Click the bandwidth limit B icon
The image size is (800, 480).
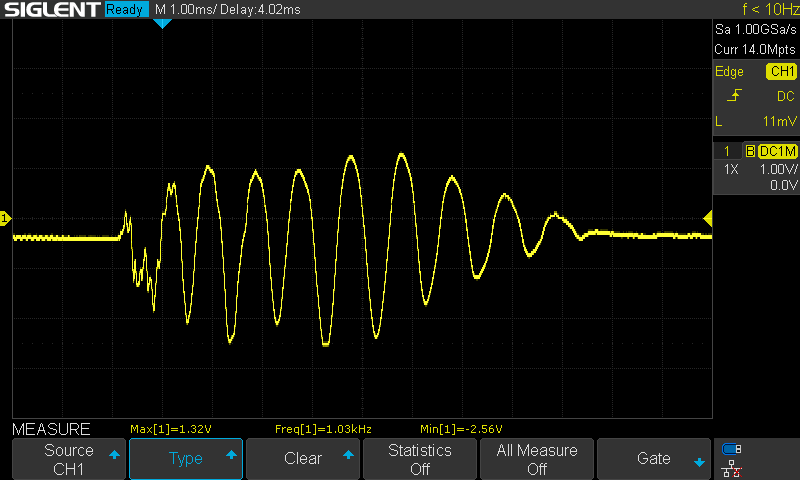click(750, 151)
